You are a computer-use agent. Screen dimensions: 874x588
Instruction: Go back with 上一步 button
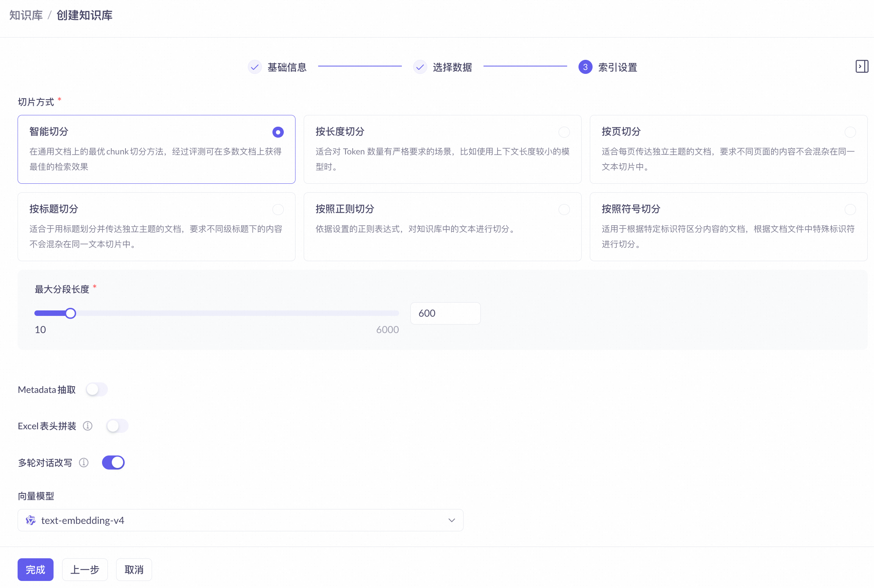[x=85, y=570]
